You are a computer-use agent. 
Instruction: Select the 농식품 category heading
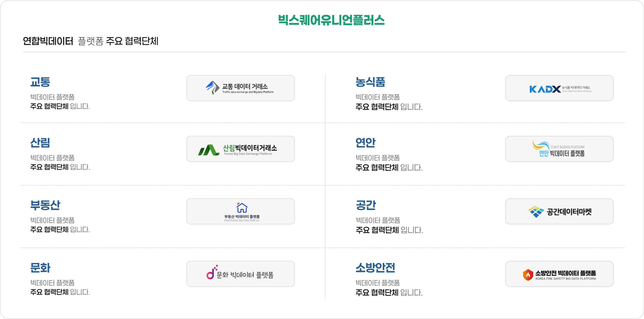point(370,82)
